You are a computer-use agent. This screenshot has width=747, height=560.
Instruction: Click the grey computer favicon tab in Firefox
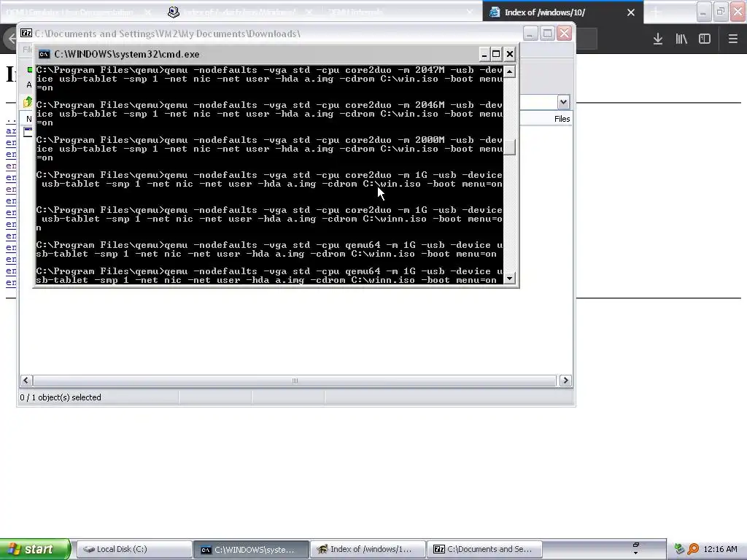click(x=174, y=12)
